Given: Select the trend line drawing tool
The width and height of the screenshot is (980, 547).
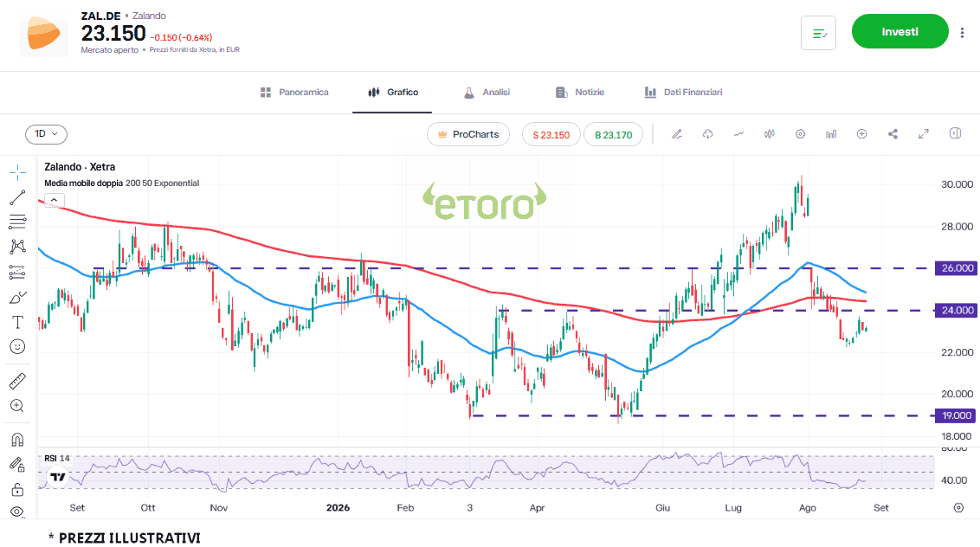Looking at the screenshot, I should click(x=17, y=197).
